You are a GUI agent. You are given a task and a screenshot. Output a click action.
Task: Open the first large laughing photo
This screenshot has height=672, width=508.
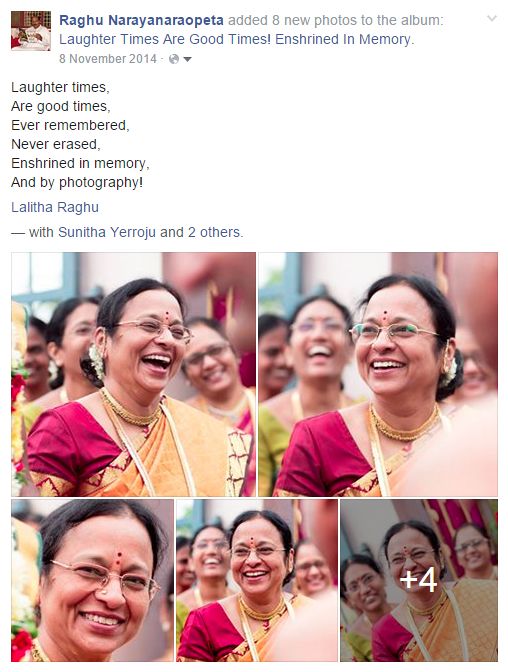pyautogui.click(x=133, y=374)
